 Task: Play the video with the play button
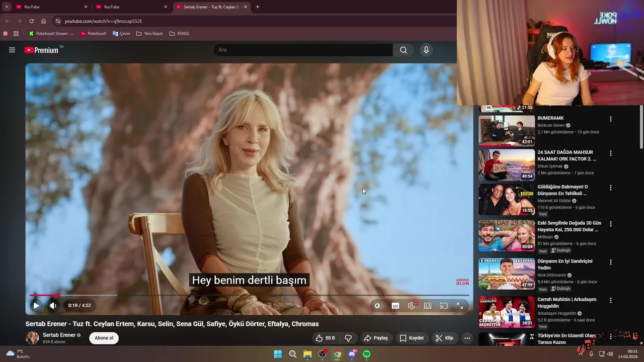click(x=36, y=305)
